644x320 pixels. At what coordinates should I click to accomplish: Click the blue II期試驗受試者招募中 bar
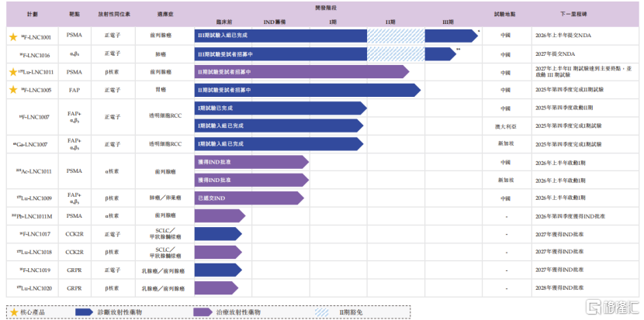(307, 90)
